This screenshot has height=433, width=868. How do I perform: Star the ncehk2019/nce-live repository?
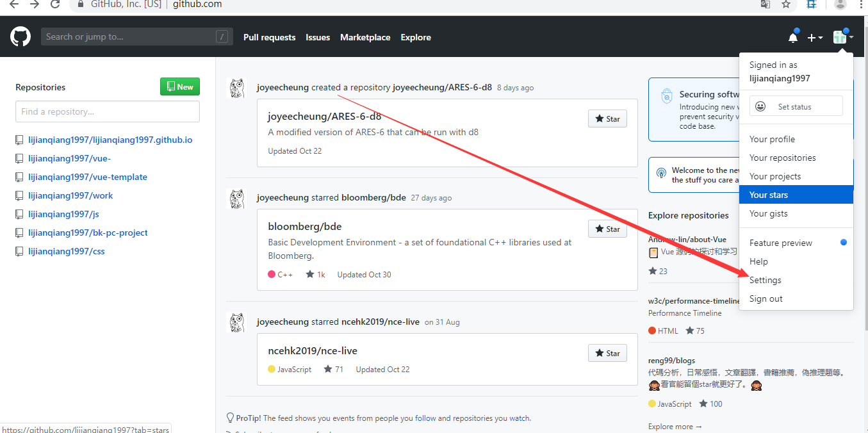click(x=607, y=353)
